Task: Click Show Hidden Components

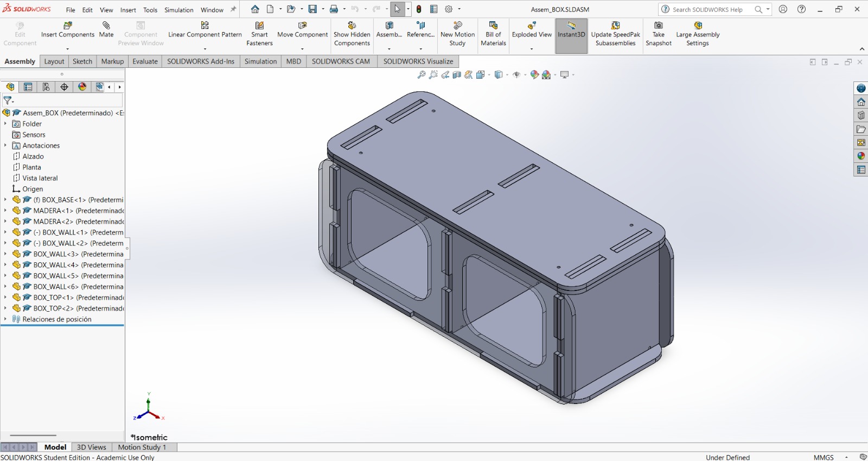Action: [352, 34]
